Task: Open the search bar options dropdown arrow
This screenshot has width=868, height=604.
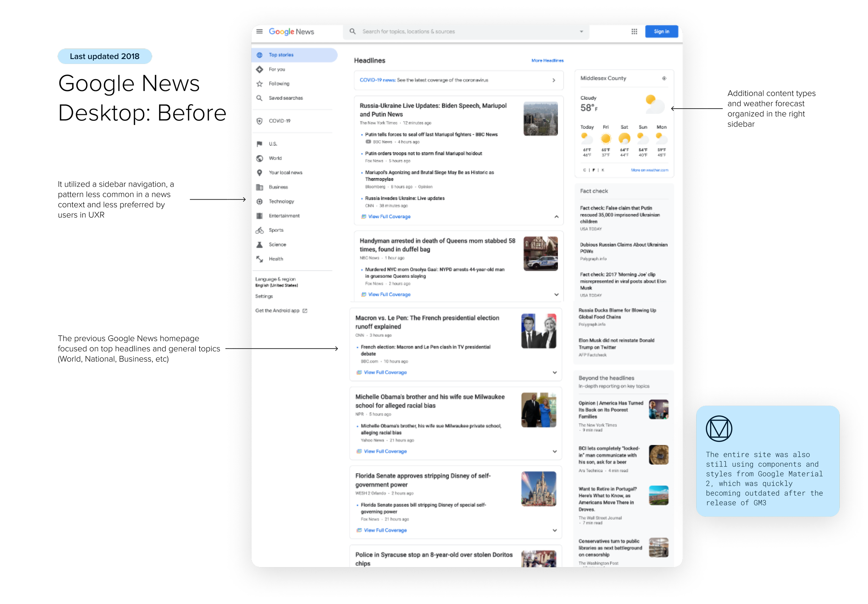Action: pos(582,31)
